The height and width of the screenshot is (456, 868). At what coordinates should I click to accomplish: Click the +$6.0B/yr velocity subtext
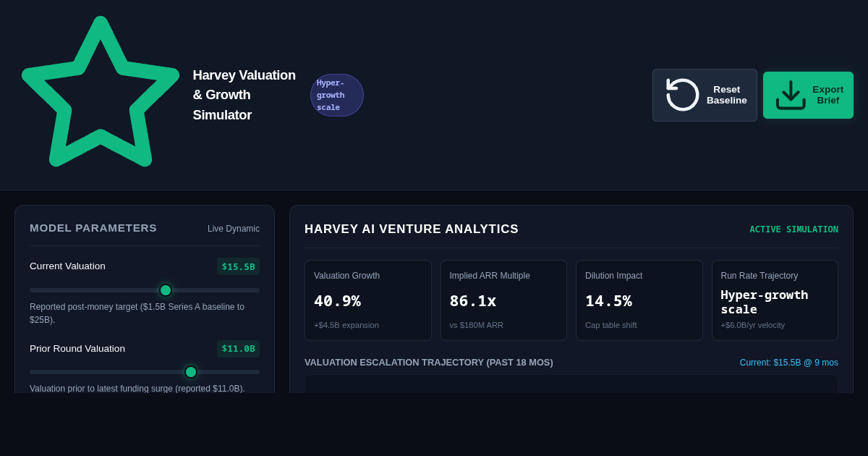click(753, 325)
